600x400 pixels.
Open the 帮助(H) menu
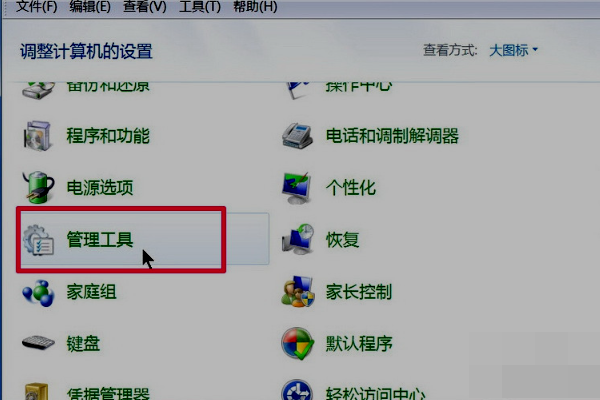pos(255,7)
